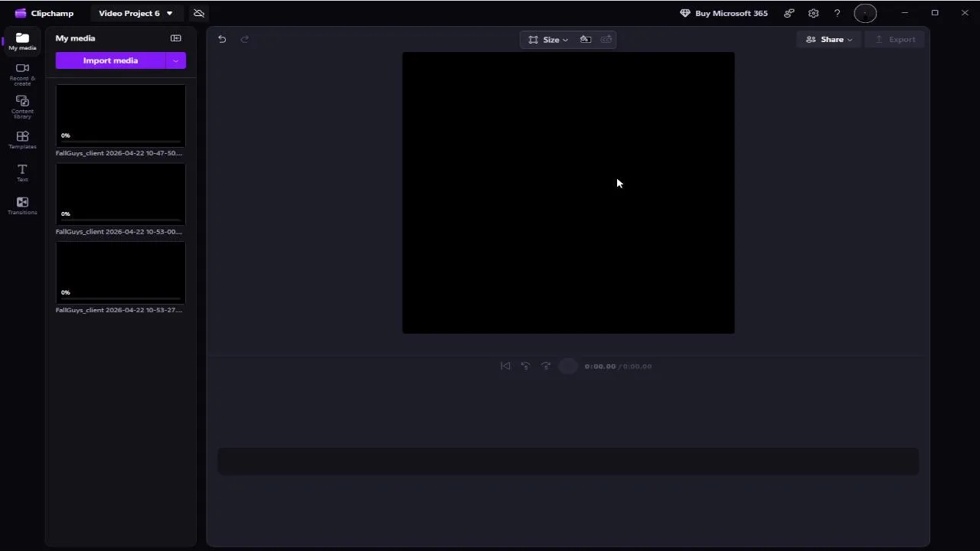980x551 pixels.
Task: Click the play button under preview
Action: tap(568, 367)
